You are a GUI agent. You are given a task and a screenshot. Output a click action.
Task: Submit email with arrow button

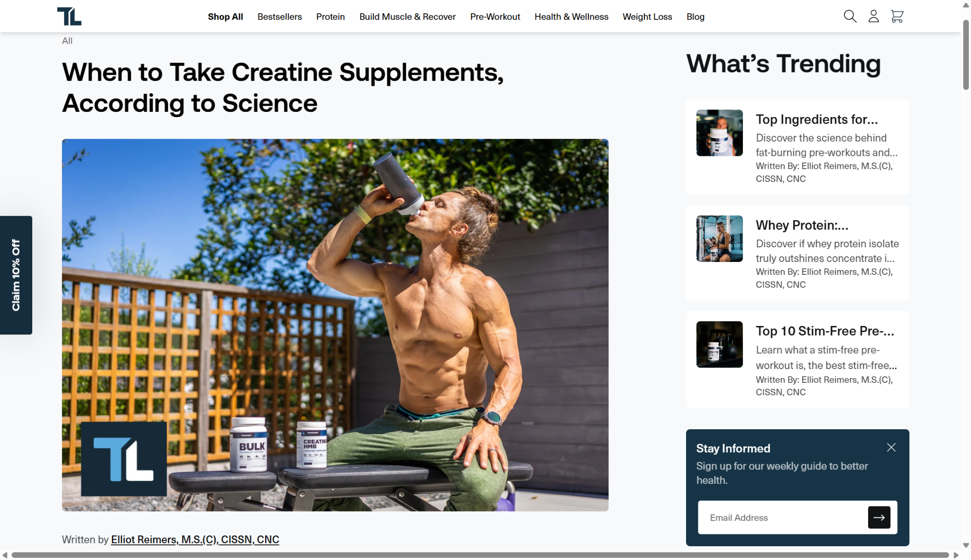coord(879,517)
